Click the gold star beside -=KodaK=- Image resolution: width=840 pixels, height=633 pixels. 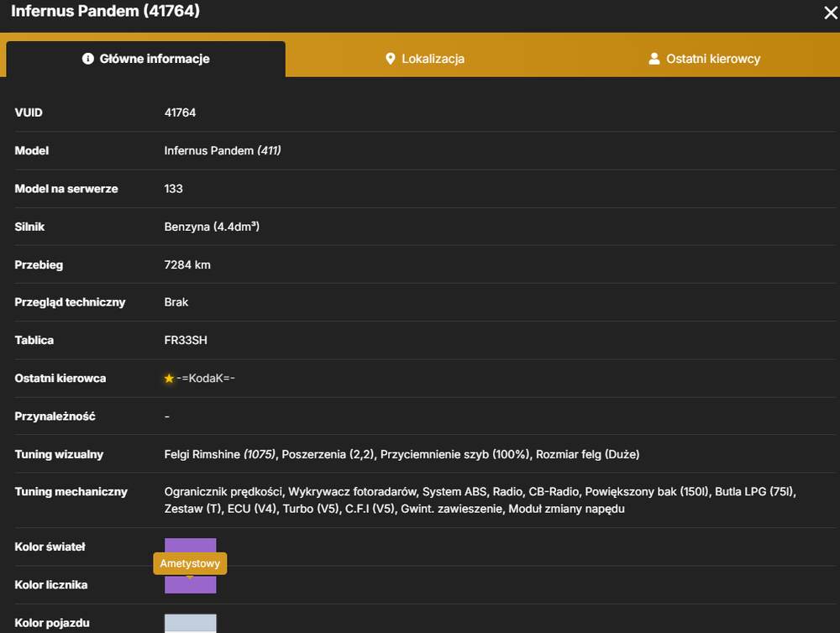coord(169,379)
